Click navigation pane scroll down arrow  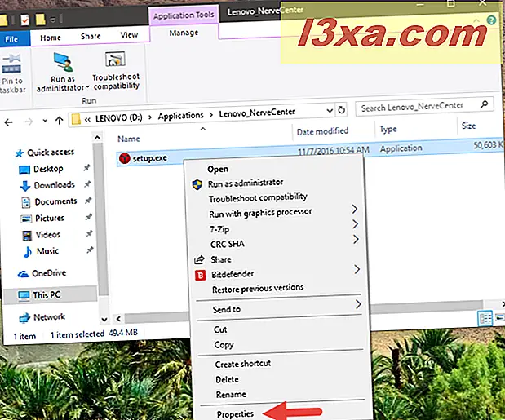tap(104, 319)
